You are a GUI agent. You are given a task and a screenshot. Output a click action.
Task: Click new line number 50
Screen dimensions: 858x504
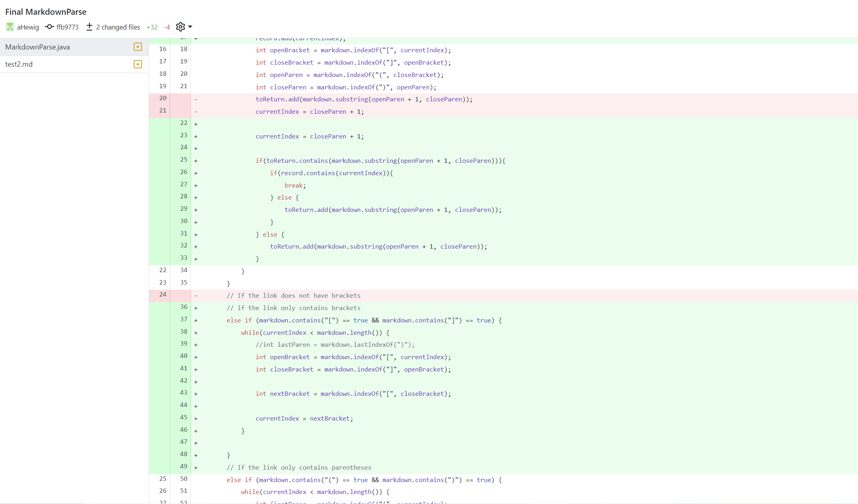(183, 479)
